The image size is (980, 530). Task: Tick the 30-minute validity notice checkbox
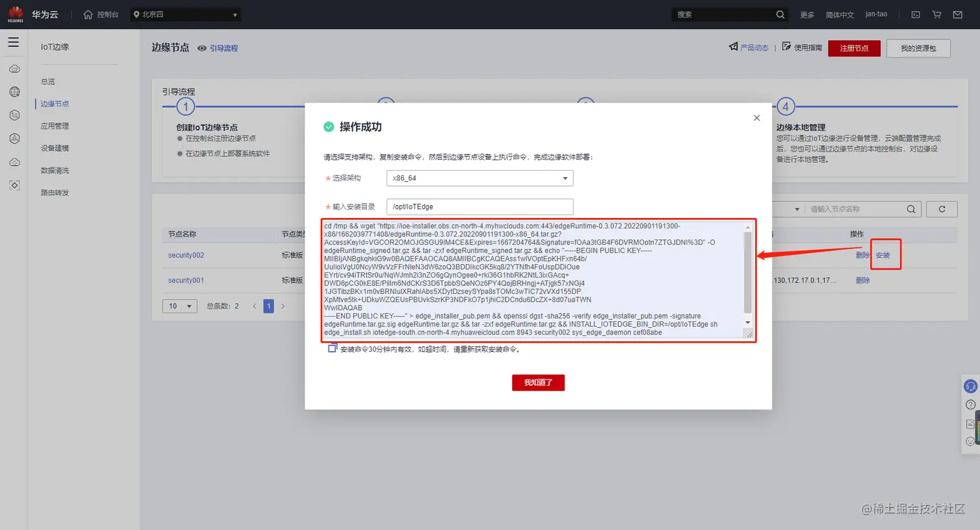332,348
